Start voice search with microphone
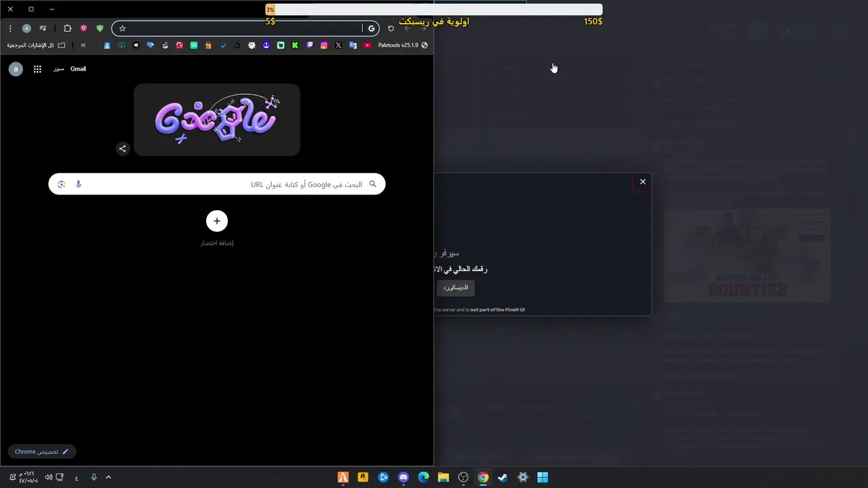 coord(79,184)
